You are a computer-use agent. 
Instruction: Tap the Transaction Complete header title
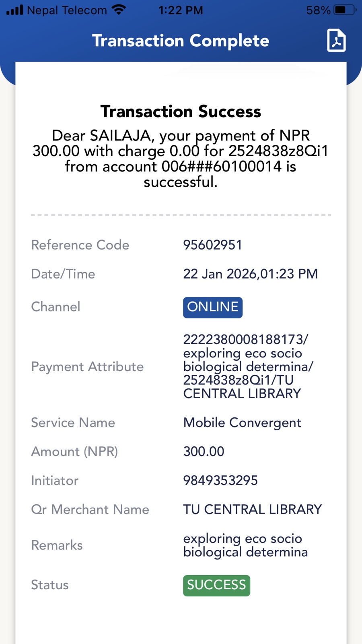(x=181, y=41)
